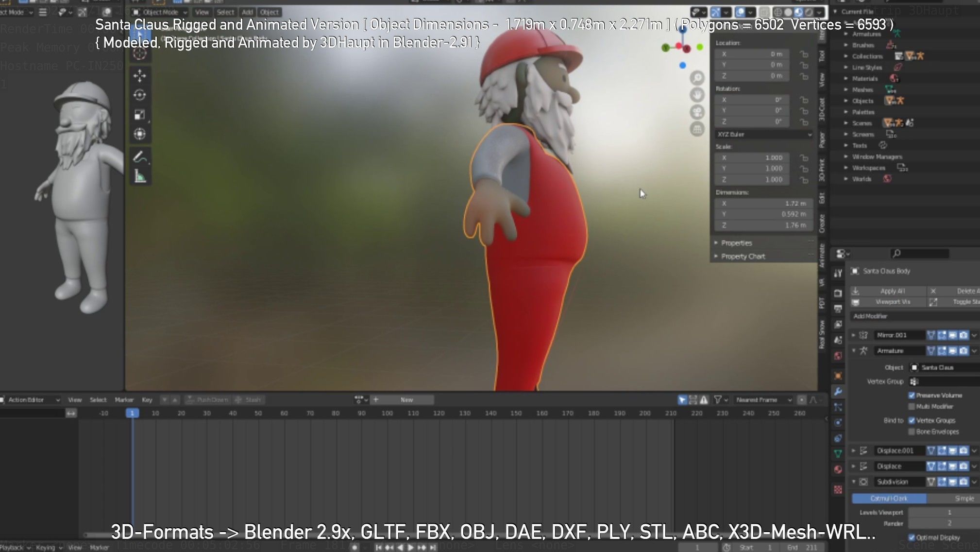The height and width of the screenshot is (552, 980).
Task: Select the Transform tool in the viewport toolbar
Action: [x=140, y=134]
